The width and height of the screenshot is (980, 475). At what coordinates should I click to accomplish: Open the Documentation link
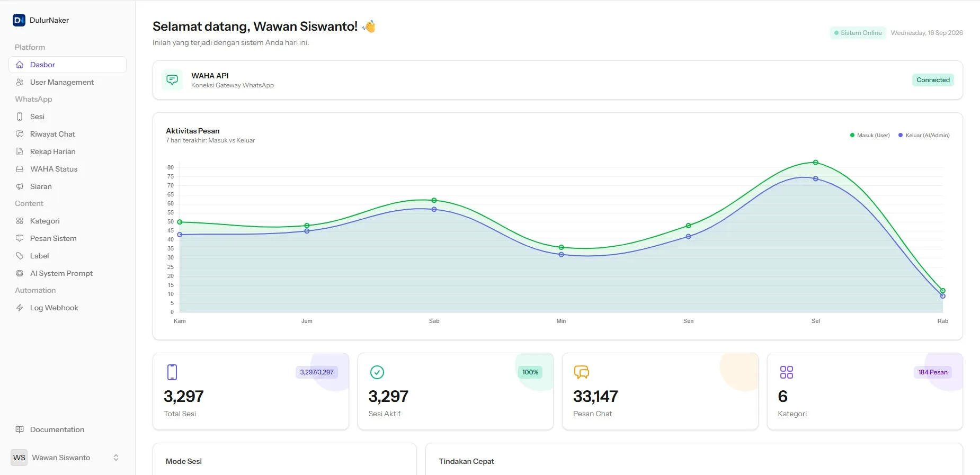68,429
